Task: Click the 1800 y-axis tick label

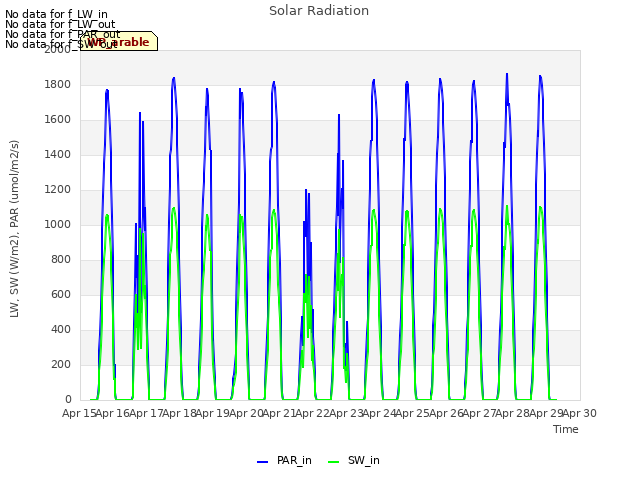Action: tap(58, 84)
